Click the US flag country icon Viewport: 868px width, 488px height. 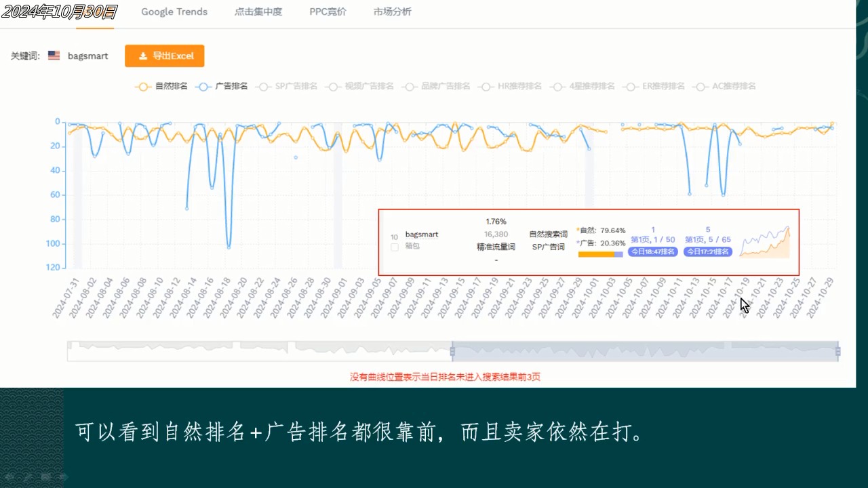(x=54, y=56)
